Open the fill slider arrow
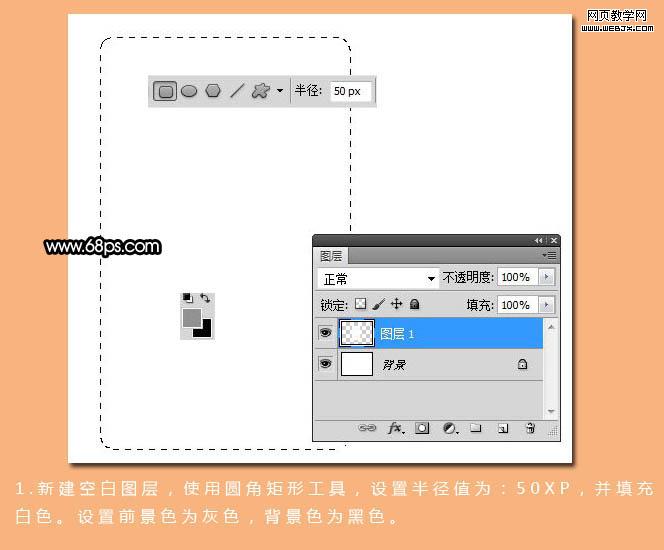 click(x=546, y=305)
